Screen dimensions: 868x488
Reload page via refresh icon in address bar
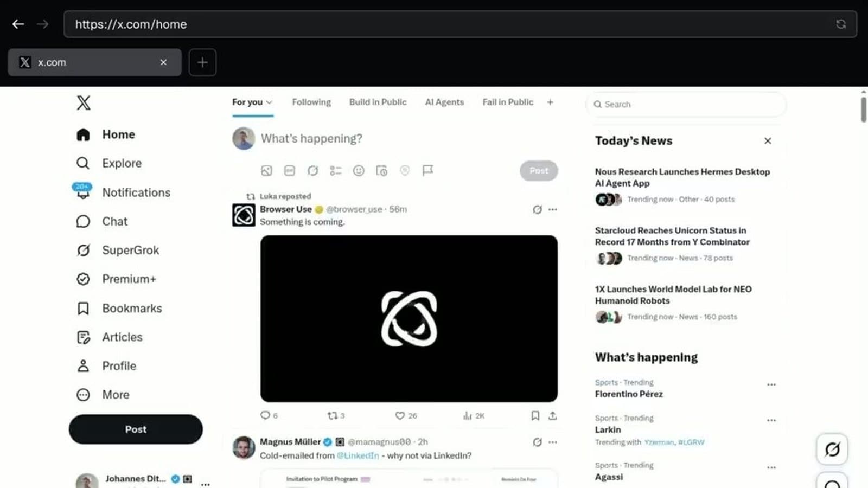840,24
